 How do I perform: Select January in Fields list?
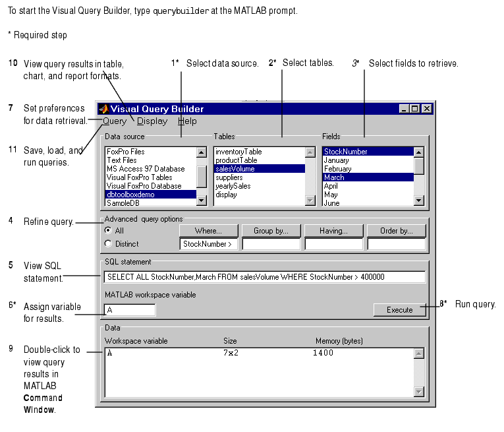click(x=368, y=160)
